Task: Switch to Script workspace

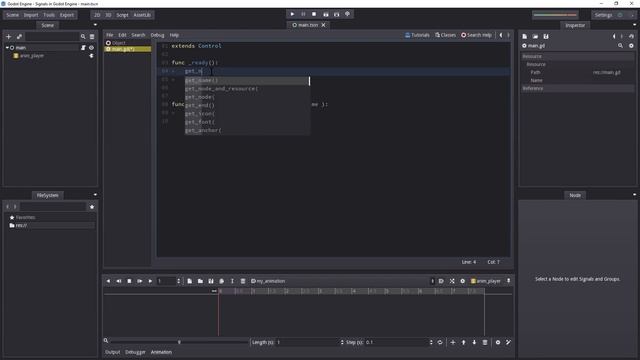Action: coord(122,15)
